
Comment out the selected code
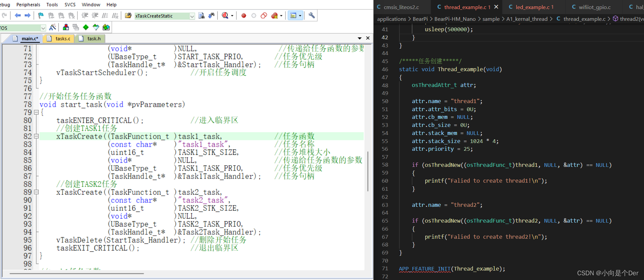coord(105,15)
